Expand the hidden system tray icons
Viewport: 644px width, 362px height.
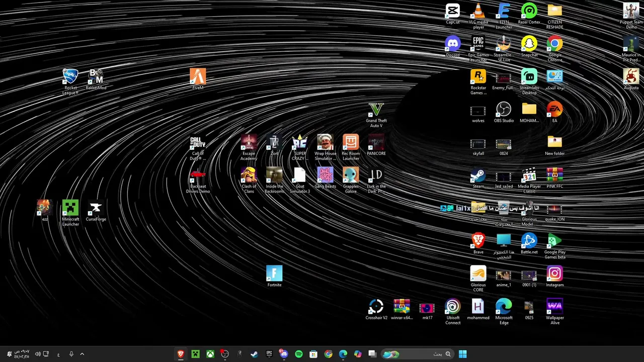click(x=82, y=354)
